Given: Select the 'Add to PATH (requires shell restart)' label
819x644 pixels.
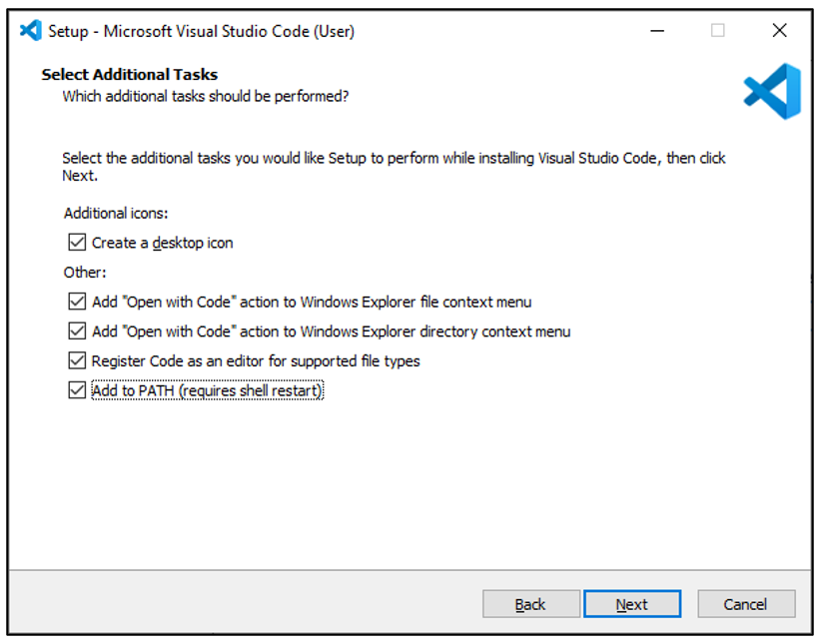Looking at the screenshot, I should point(208,390).
